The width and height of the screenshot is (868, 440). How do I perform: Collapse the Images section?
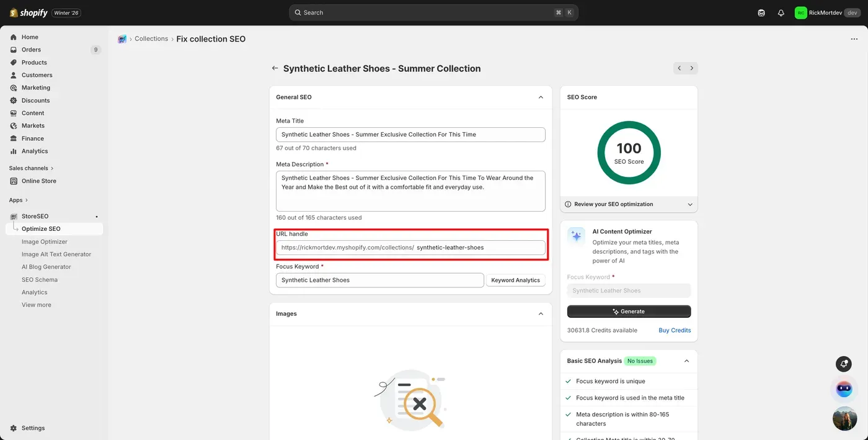click(541, 314)
